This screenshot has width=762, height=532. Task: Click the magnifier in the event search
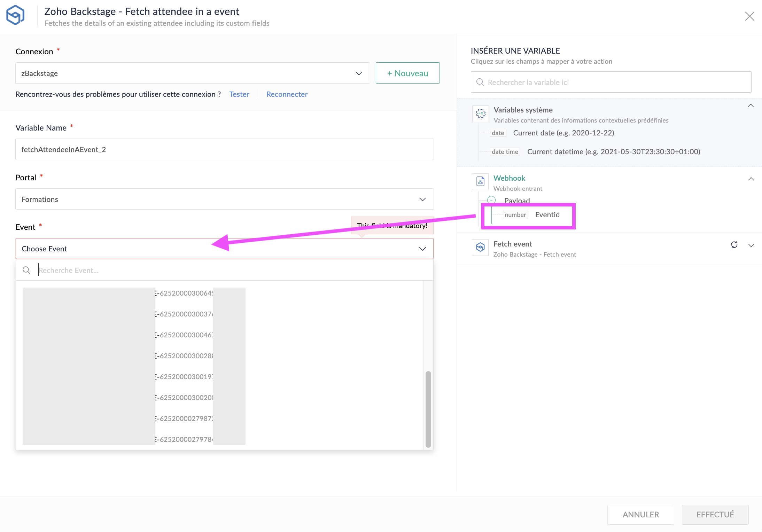tap(26, 270)
